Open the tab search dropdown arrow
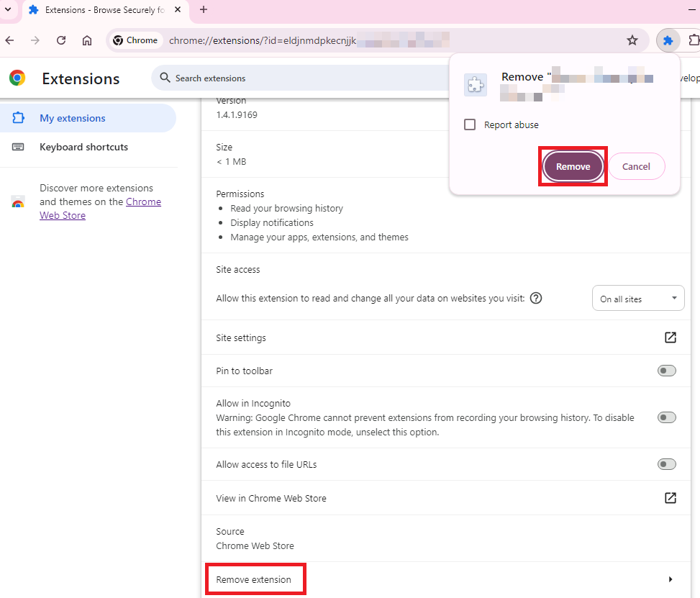The width and height of the screenshot is (700, 598). [8, 9]
